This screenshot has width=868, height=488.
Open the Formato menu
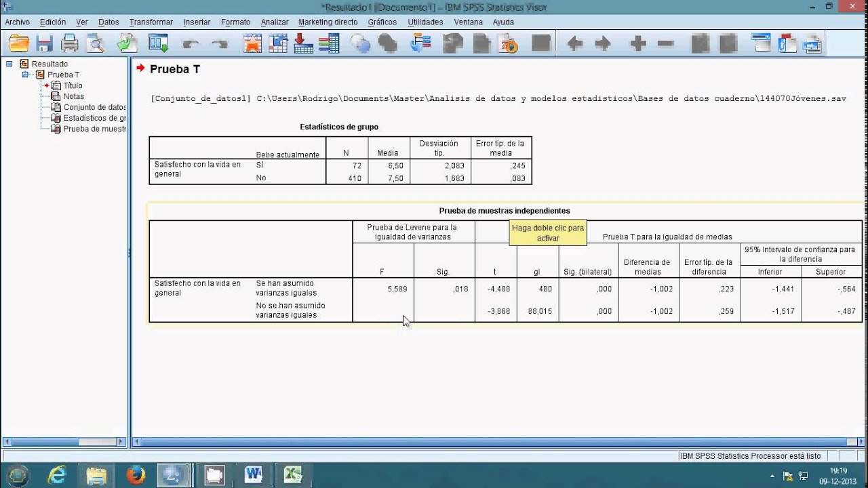click(x=235, y=22)
